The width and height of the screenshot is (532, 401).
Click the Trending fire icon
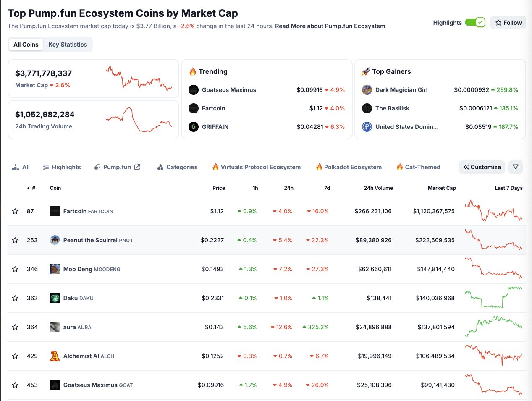193,71
